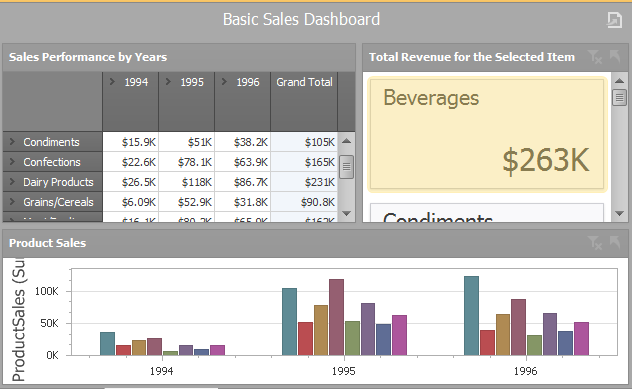The height and width of the screenshot is (389, 632).
Task: Expand the 1994 column header
Action: 112,82
